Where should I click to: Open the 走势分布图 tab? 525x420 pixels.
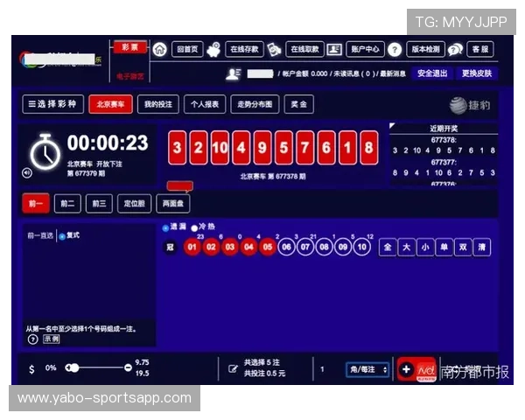[x=255, y=104]
